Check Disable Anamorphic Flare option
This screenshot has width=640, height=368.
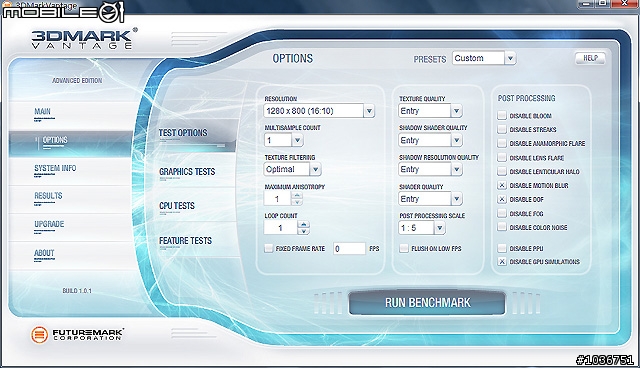[502, 143]
